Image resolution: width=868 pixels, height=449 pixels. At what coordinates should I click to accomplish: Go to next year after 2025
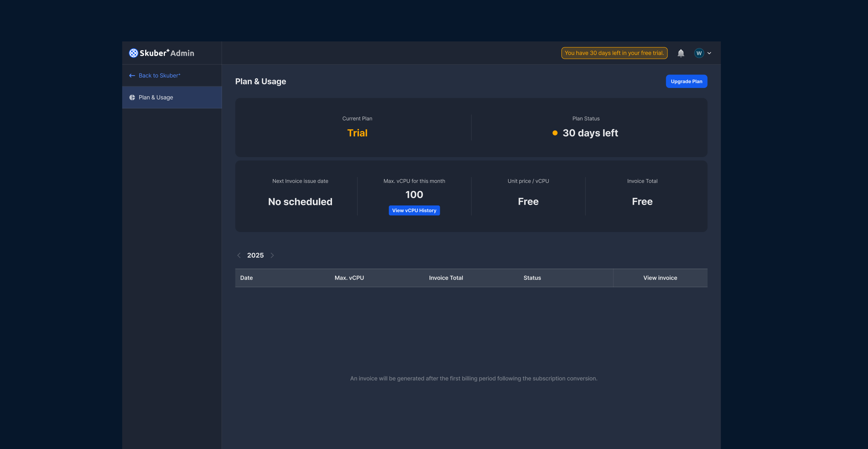point(272,255)
